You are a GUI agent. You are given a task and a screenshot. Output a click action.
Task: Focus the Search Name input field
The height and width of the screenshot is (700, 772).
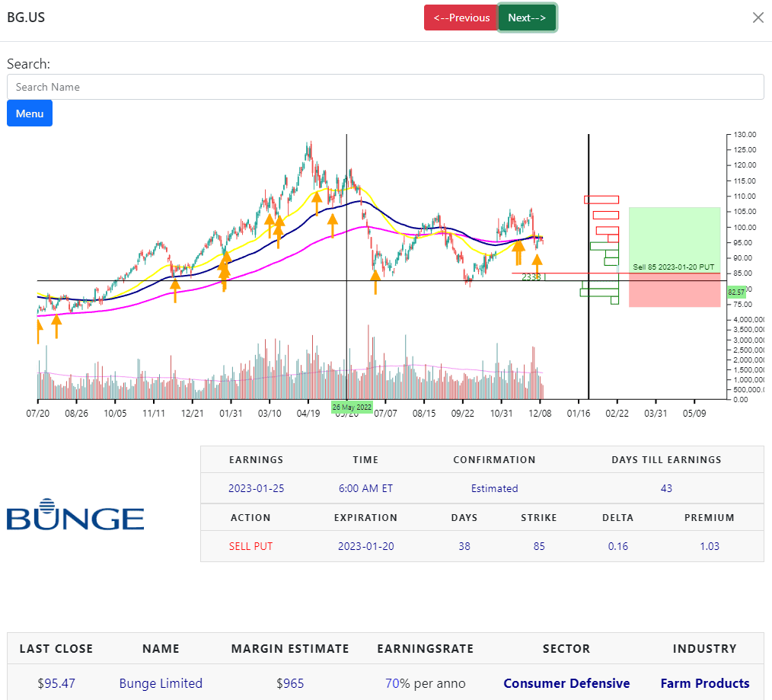click(385, 87)
